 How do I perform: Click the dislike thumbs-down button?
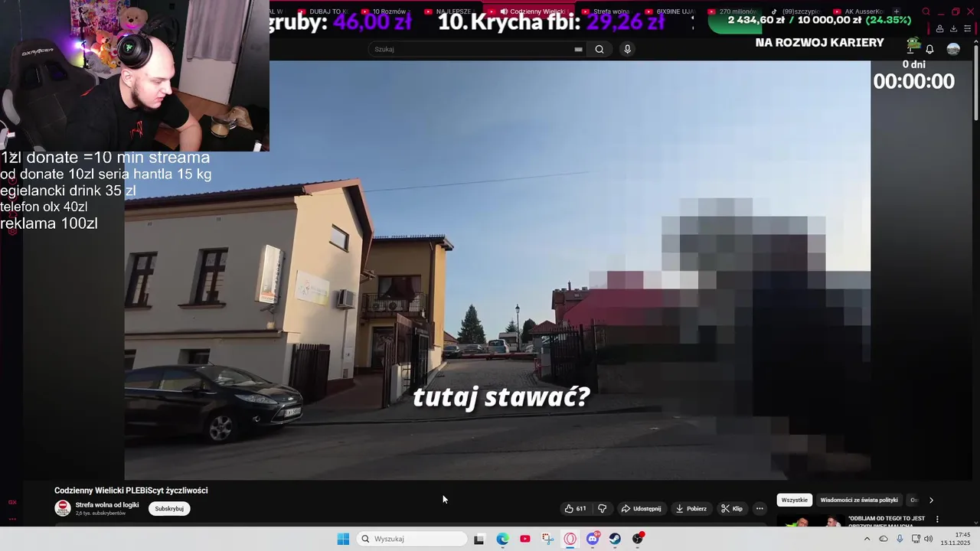(603, 508)
